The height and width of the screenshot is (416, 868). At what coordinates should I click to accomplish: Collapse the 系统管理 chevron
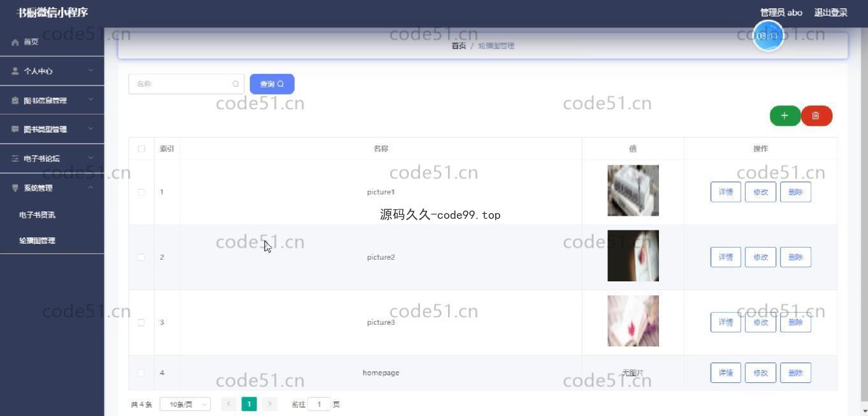point(90,188)
